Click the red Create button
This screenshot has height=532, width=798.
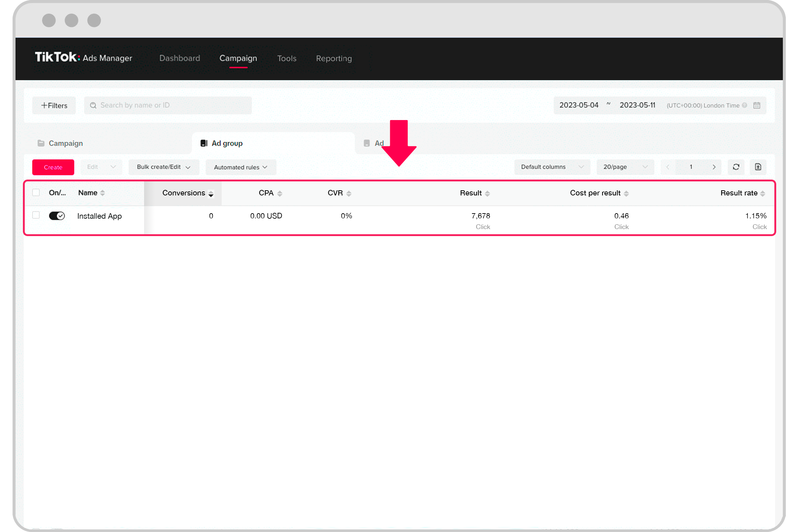(53, 167)
